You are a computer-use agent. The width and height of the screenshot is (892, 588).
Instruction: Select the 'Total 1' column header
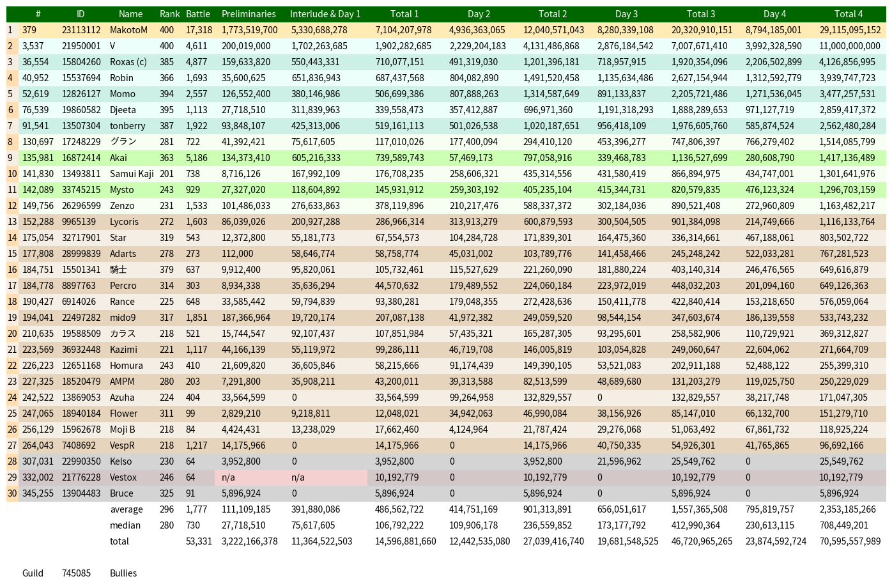click(x=404, y=14)
